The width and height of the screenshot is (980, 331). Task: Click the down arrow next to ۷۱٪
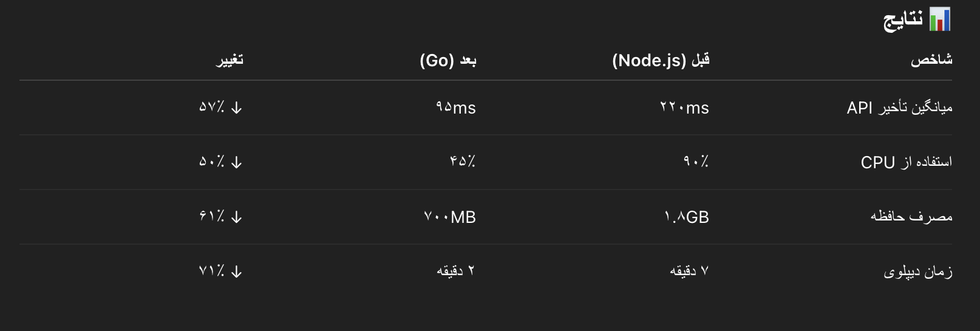pyautogui.click(x=237, y=272)
